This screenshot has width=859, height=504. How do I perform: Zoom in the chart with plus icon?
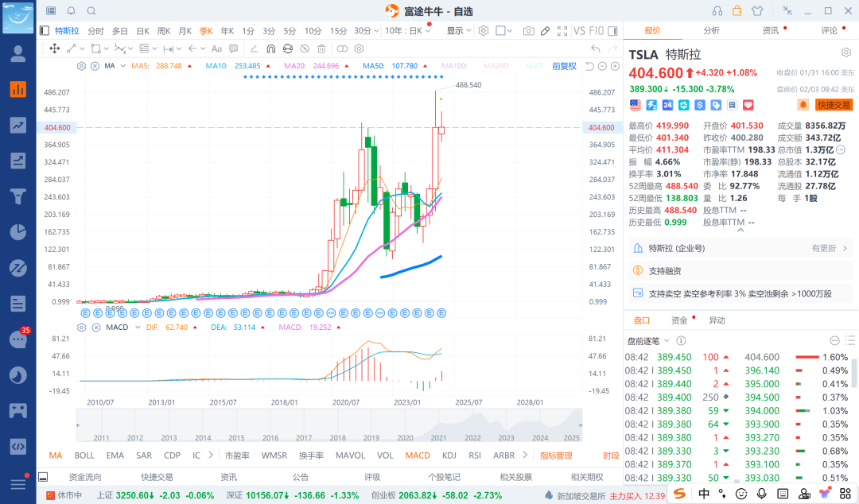coord(615,66)
